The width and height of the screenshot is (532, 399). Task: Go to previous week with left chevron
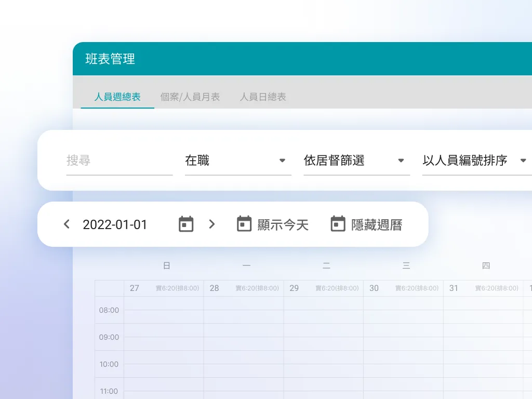67,224
